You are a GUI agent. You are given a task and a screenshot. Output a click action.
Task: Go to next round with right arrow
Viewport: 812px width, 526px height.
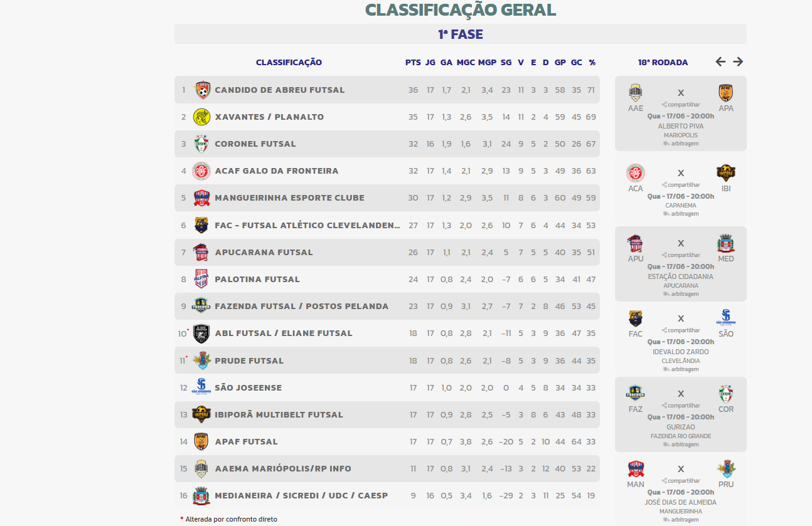click(x=738, y=61)
